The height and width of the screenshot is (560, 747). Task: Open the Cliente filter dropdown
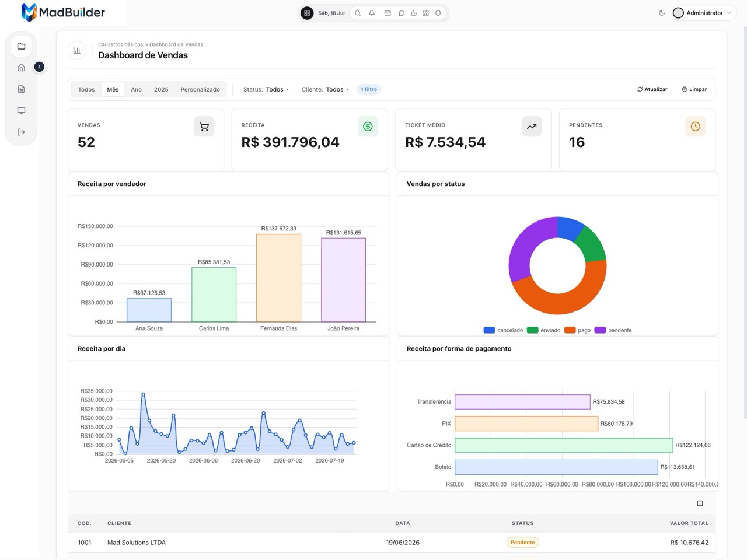pyautogui.click(x=325, y=89)
